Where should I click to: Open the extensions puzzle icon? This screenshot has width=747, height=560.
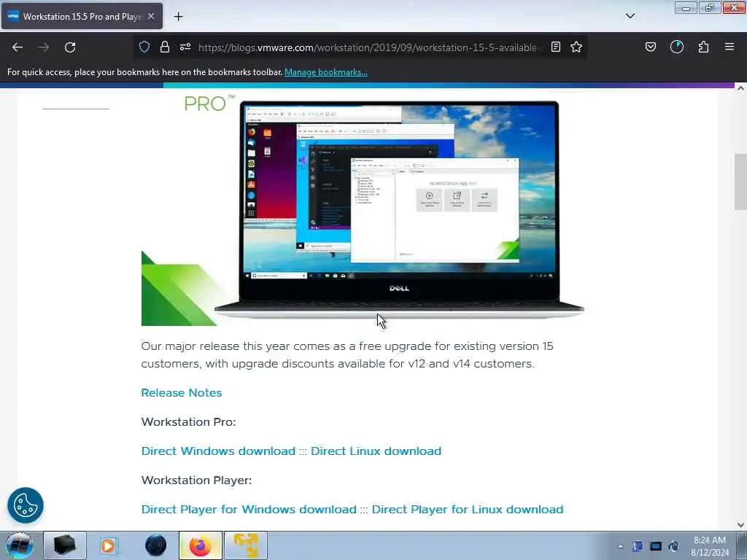703,47
